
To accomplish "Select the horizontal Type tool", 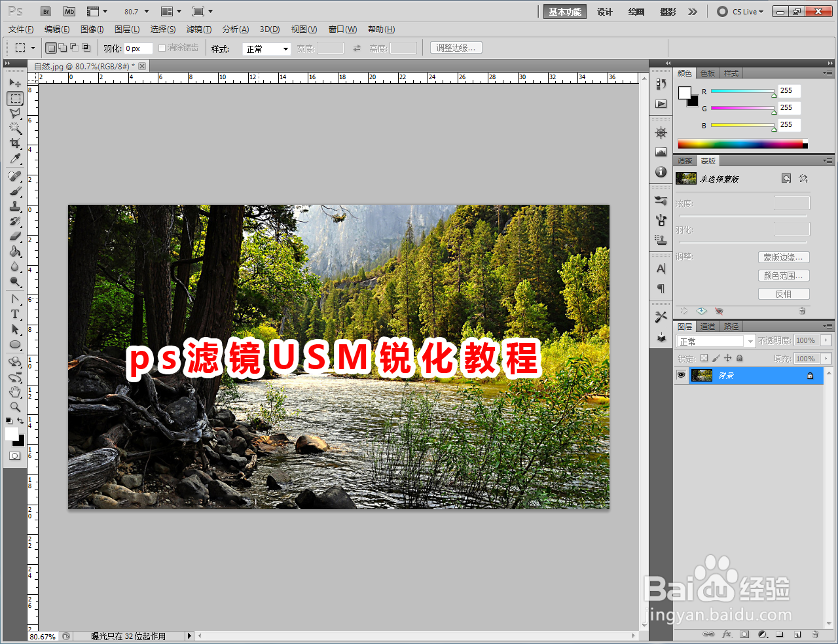I will coord(16,314).
